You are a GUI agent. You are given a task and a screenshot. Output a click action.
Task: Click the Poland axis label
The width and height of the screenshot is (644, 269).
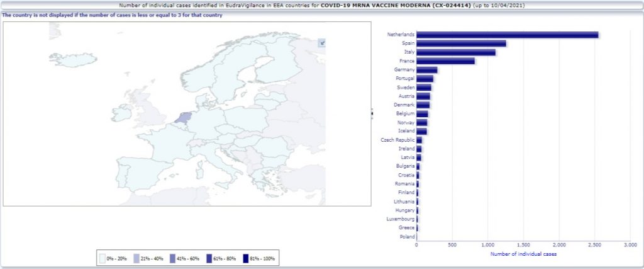pos(407,236)
